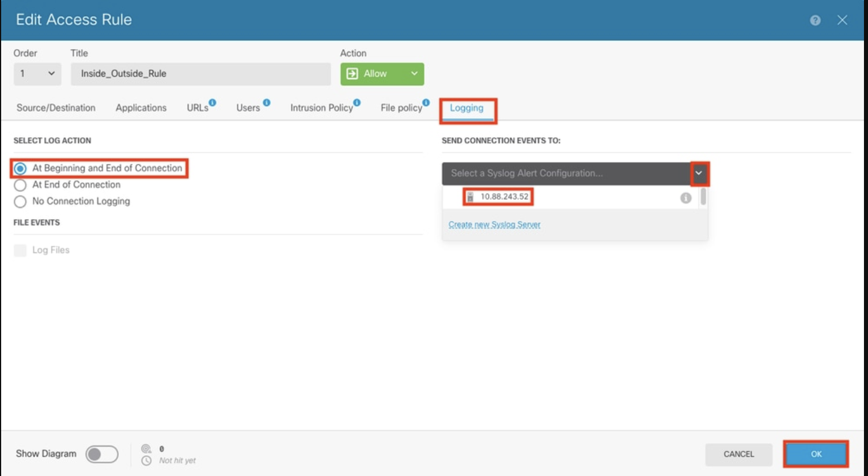Image resolution: width=868 pixels, height=476 pixels.
Task: Click the hit count icon near Show Diagram
Action: click(x=146, y=448)
